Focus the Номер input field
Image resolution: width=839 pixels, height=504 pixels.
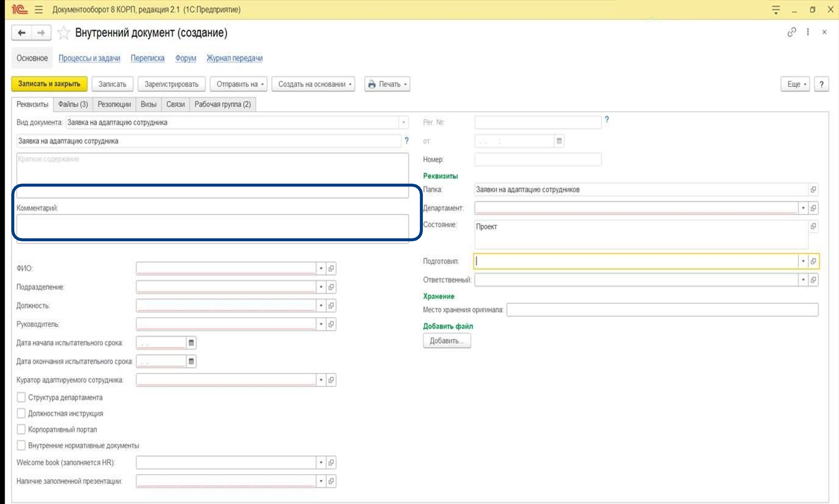pyautogui.click(x=538, y=159)
